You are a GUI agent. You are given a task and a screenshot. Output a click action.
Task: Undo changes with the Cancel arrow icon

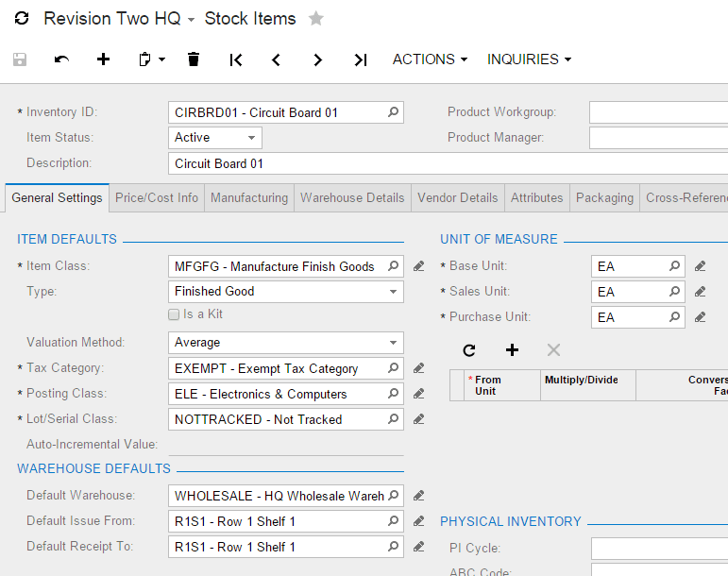click(61, 59)
